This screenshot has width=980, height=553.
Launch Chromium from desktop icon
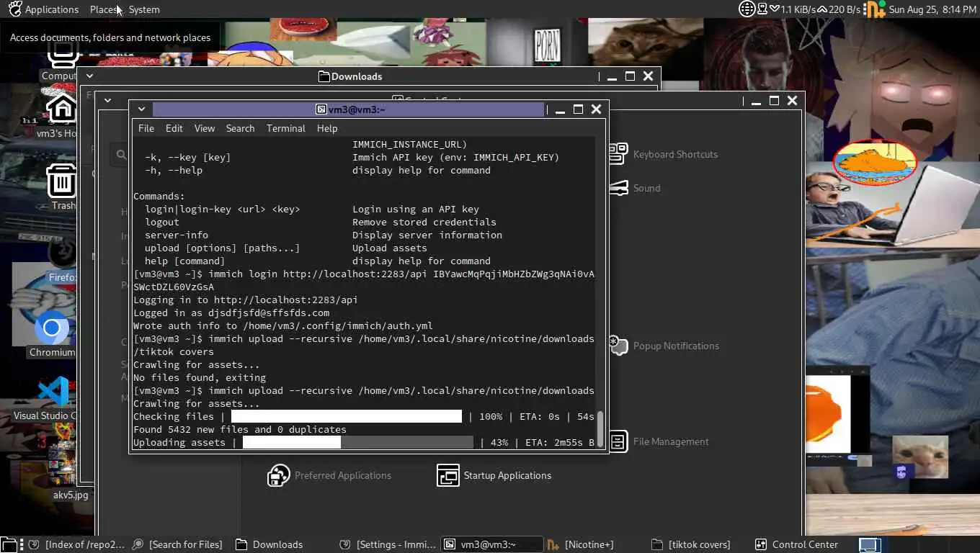click(52, 335)
